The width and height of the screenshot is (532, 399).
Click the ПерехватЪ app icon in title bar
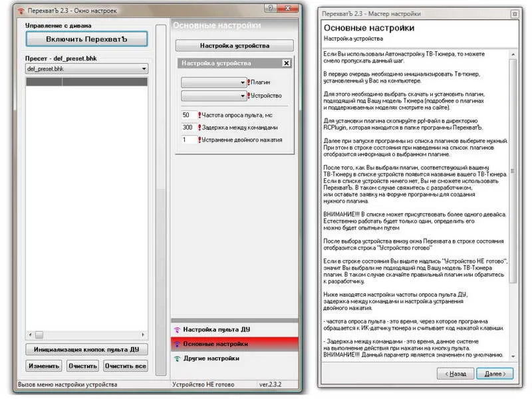point(21,11)
